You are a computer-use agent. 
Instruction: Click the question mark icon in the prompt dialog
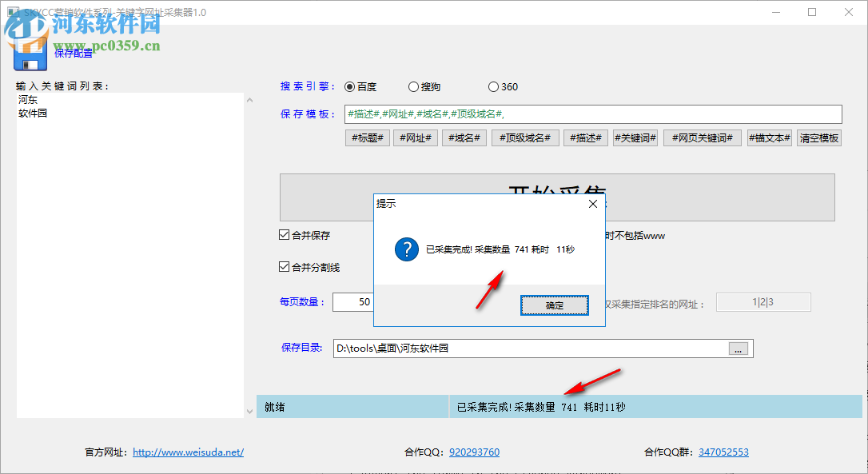[407, 249]
